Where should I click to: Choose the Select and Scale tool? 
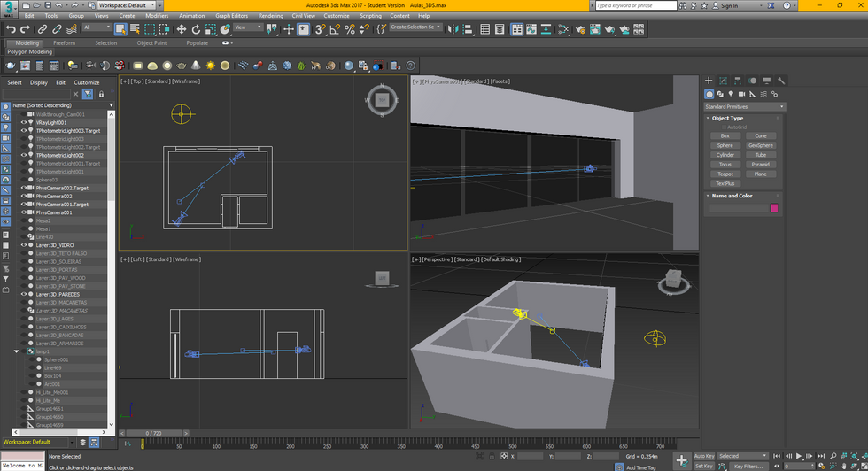click(x=211, y=29)
